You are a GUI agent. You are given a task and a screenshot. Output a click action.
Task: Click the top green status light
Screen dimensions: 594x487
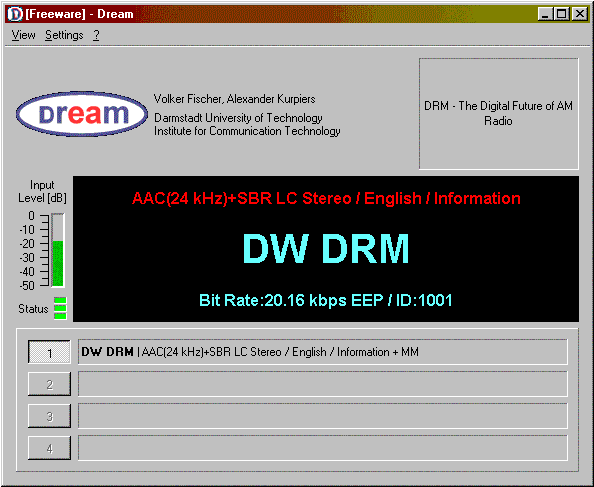pyautogui.click(x=60, y=301)
